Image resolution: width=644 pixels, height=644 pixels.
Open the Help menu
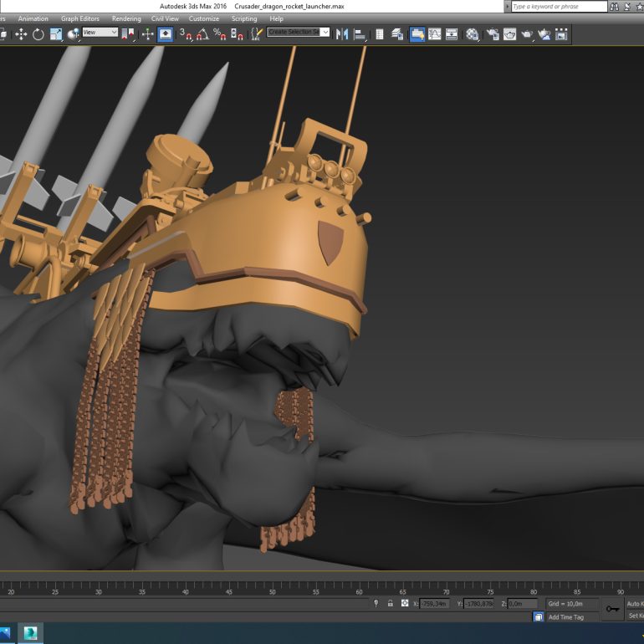(x=276, y=18)
